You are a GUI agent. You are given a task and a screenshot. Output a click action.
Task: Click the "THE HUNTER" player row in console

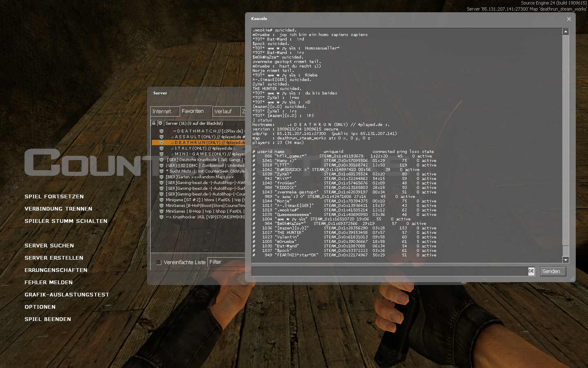(345, 233)
